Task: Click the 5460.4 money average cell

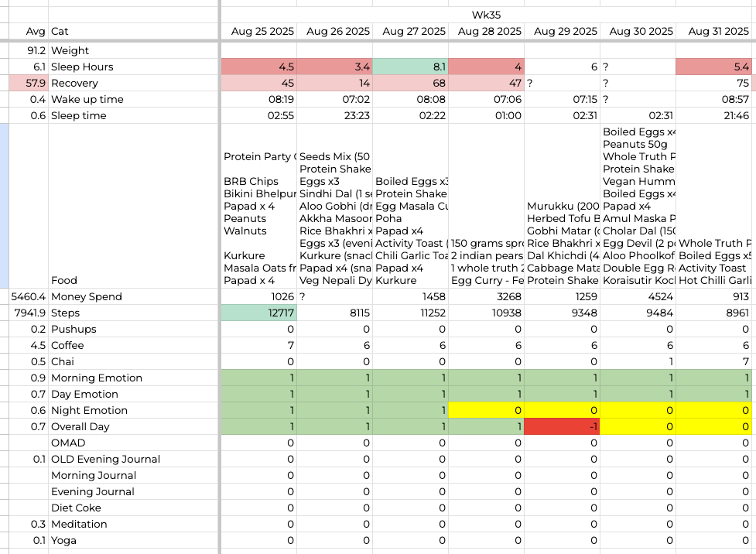Action: click(29, 296)
